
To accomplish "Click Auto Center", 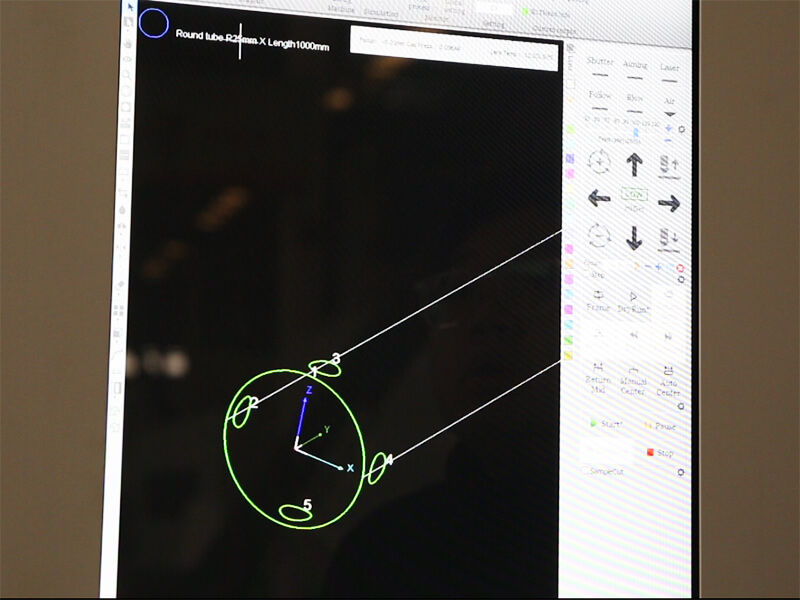I will click(x=668, y=382).
